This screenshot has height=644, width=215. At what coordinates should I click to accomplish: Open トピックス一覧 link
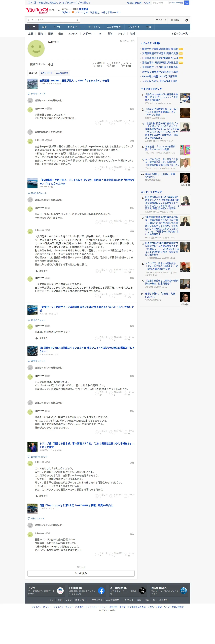(x=180, y=34)
